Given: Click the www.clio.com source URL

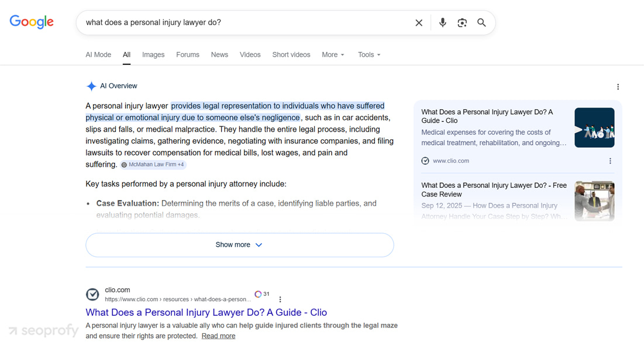Looking at the screenshot, I should coord(450,161).
